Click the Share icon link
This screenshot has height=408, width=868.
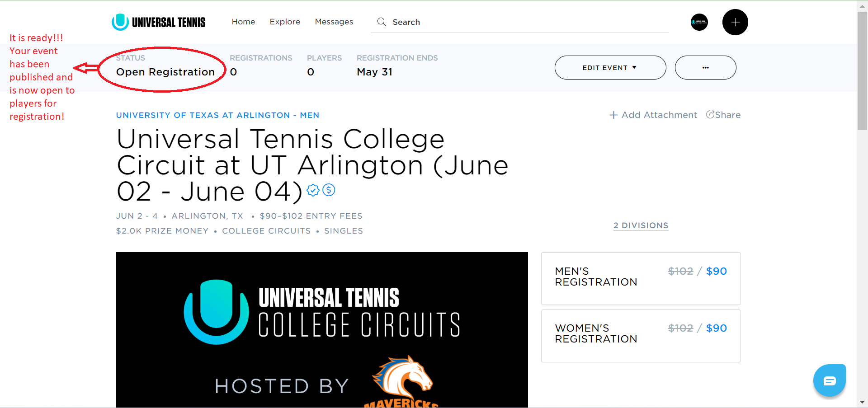pos(723,115)
